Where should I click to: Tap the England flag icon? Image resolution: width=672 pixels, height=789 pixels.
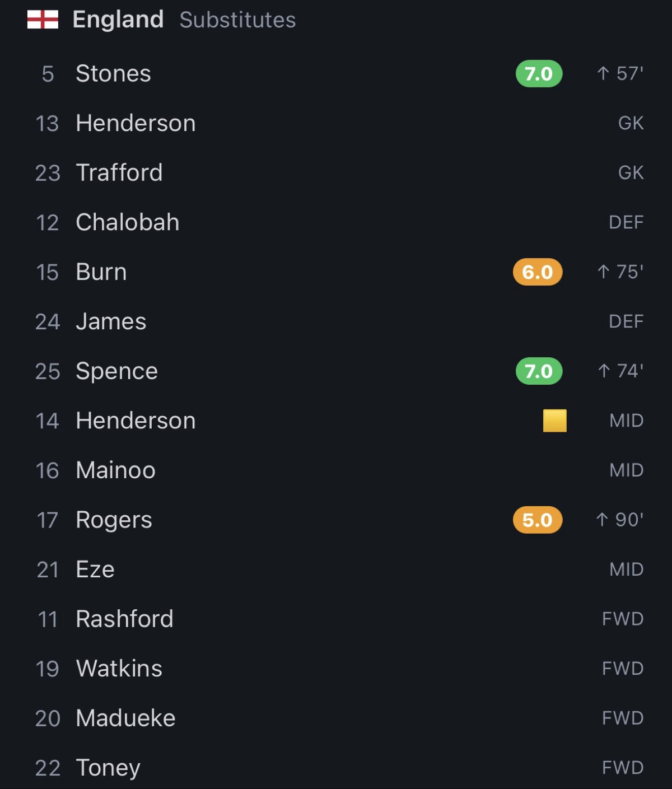pos(43,20)
